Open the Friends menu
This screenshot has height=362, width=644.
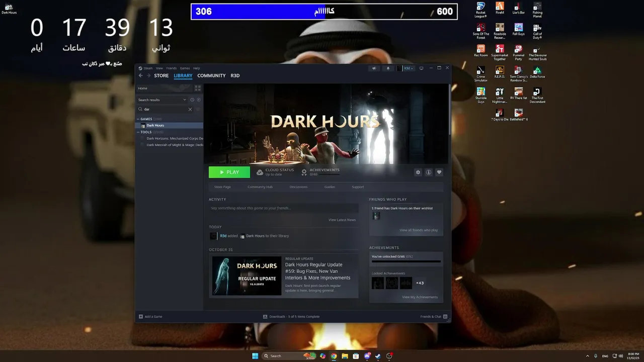pyautogui.click(x=172, y=68)
